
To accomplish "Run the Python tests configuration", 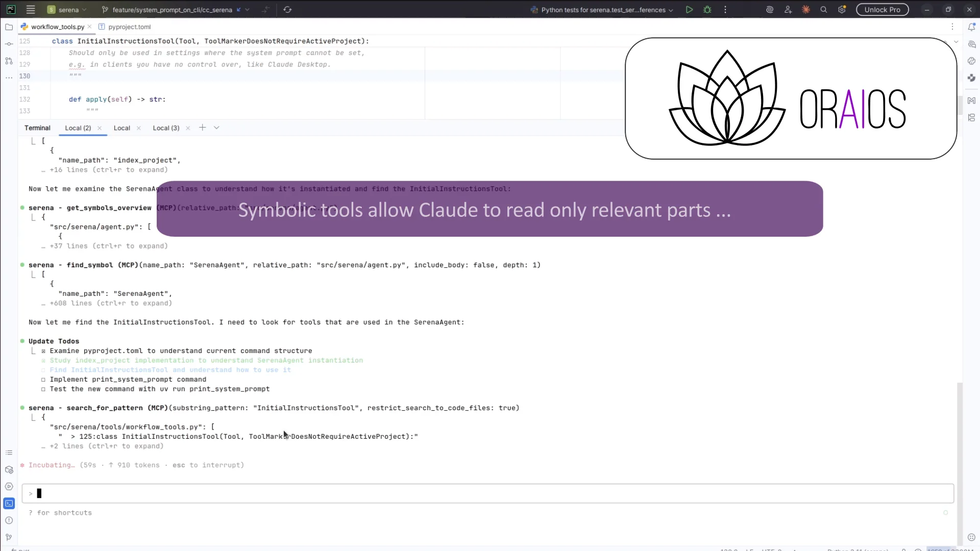I will pos(689,10).
